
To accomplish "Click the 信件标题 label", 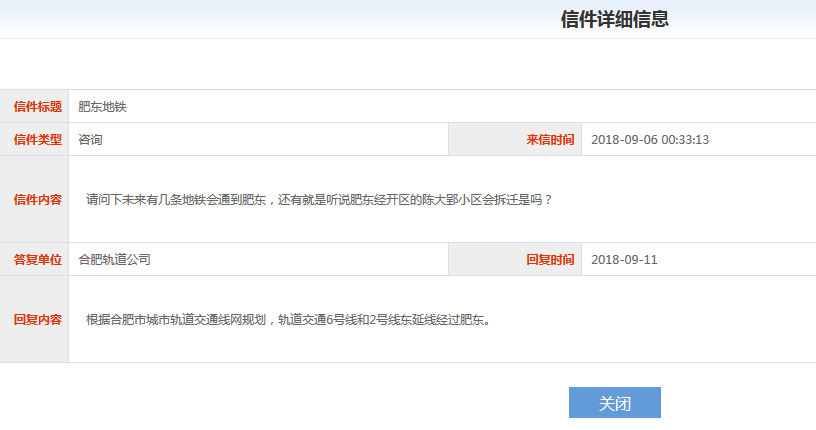I will tap(37, 107).
